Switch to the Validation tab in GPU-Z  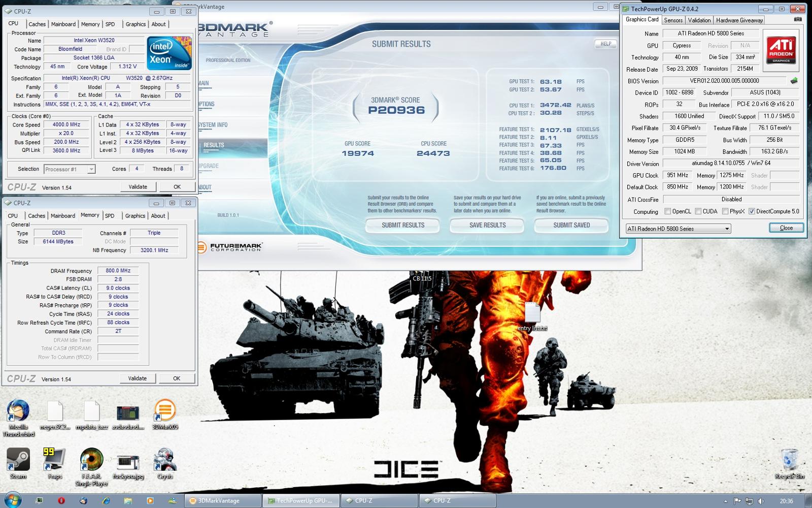(699, 20)
